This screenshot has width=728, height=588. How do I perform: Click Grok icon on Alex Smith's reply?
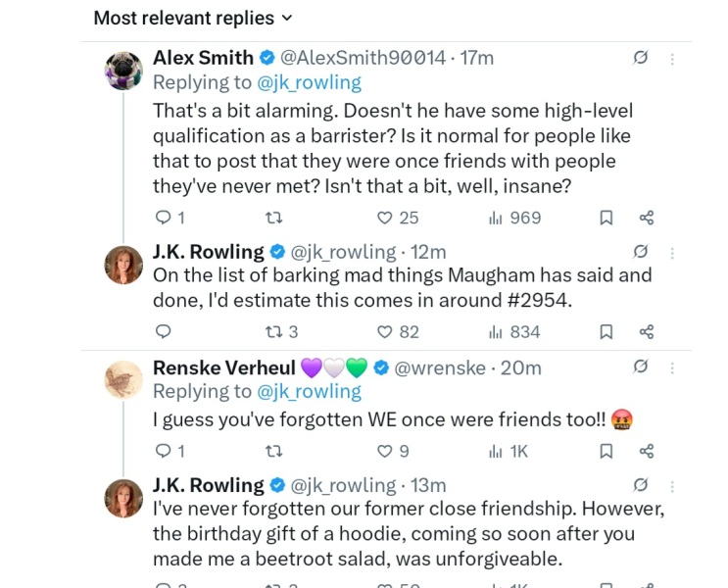(x=641, y=58)
